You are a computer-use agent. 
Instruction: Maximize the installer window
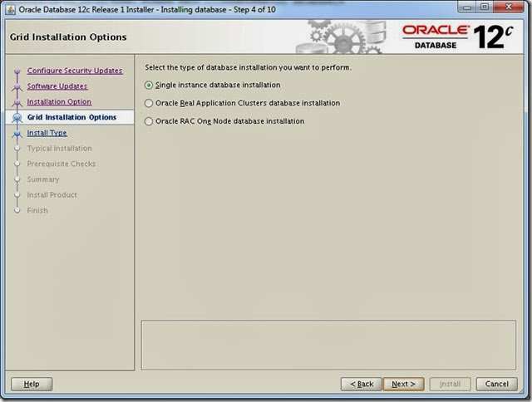485,7
